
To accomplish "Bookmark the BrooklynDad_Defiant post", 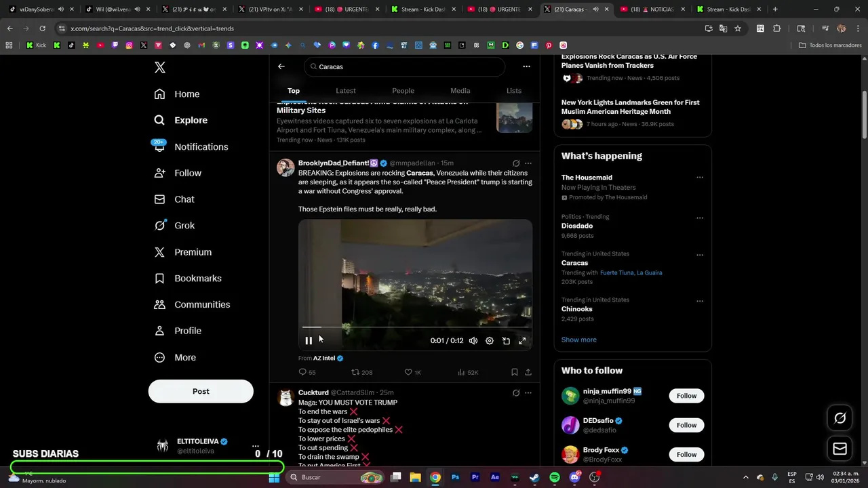I will pos(514,372).
